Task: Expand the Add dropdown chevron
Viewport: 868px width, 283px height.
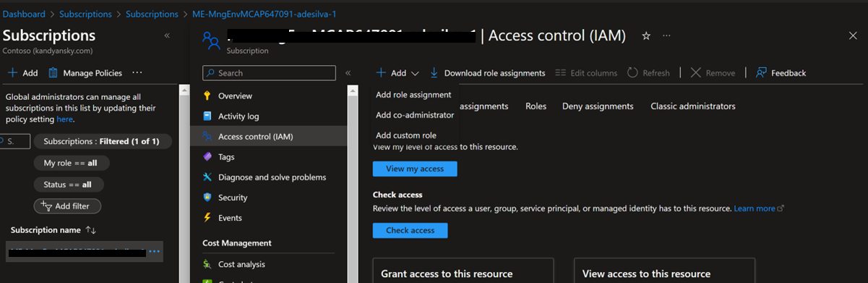Action: tap(415, 73)
